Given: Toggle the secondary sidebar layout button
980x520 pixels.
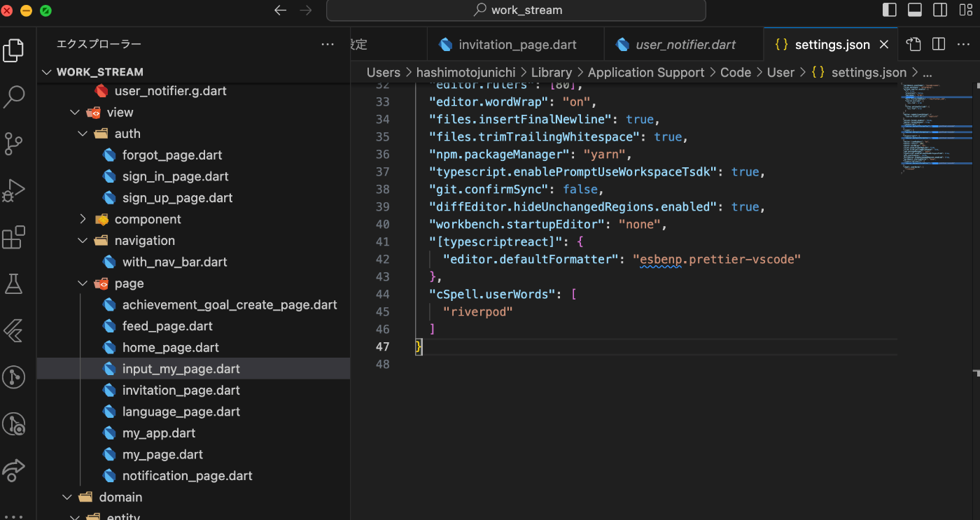Looking at the screenshot, I should [940, 10].
